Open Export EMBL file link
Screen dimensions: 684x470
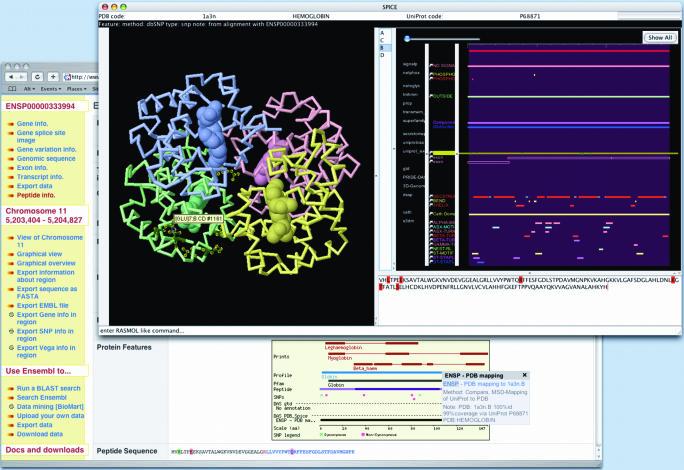pyautogui.click(x=43, y=305)
